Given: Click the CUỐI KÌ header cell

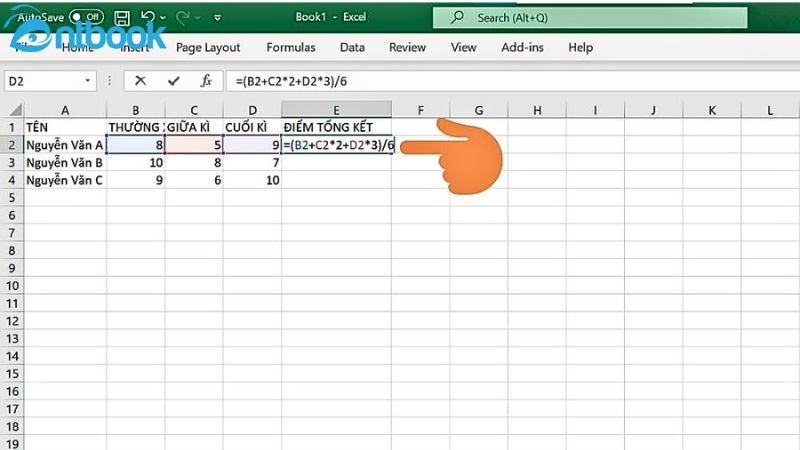Looking at the screenshot, I should pos(252,127).
